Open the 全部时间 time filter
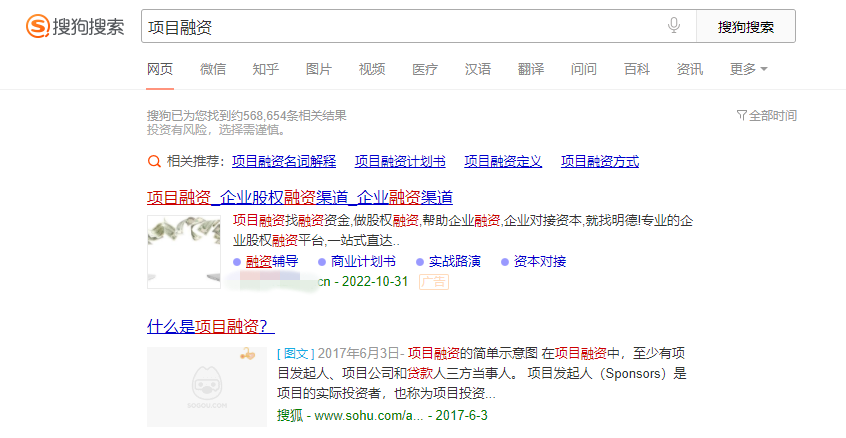Screen dimensions: 846x438 click(x=767, y=115)
